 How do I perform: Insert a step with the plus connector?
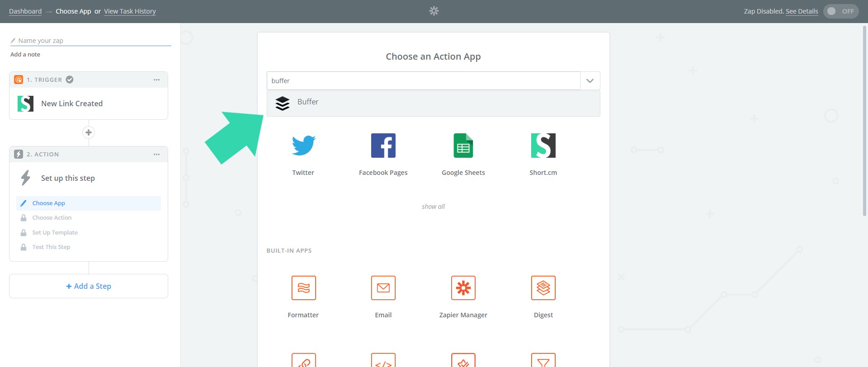(x=89, y=132)
